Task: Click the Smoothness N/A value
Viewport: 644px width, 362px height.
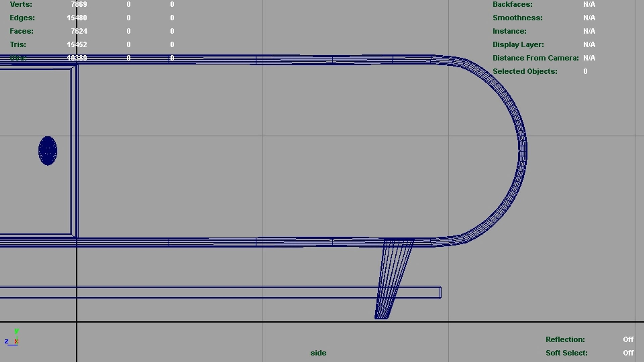Action: [589, 18]
